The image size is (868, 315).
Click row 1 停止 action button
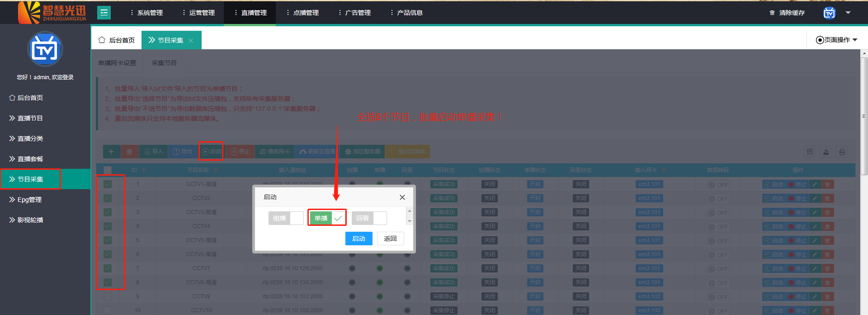click(797, 185)
